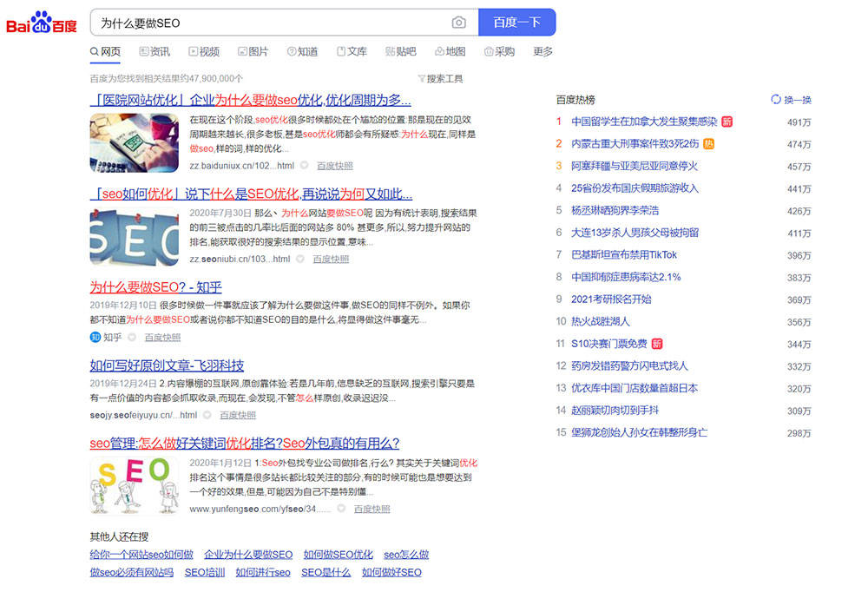Screen dimensions: 868x592
Task: Switch to the 网页 tab
Action: (105, 51)
